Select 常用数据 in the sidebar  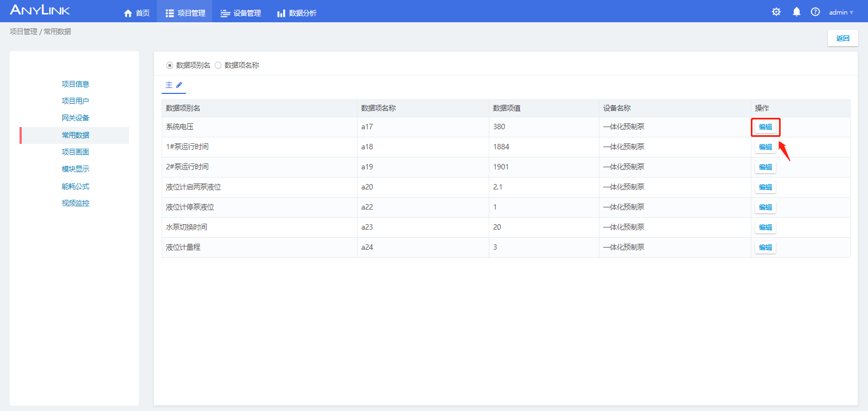(x=75, y=135)
